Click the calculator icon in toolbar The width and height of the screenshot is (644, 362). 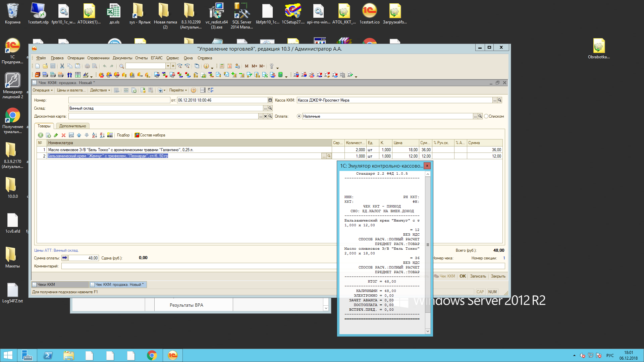click(222, 66)
